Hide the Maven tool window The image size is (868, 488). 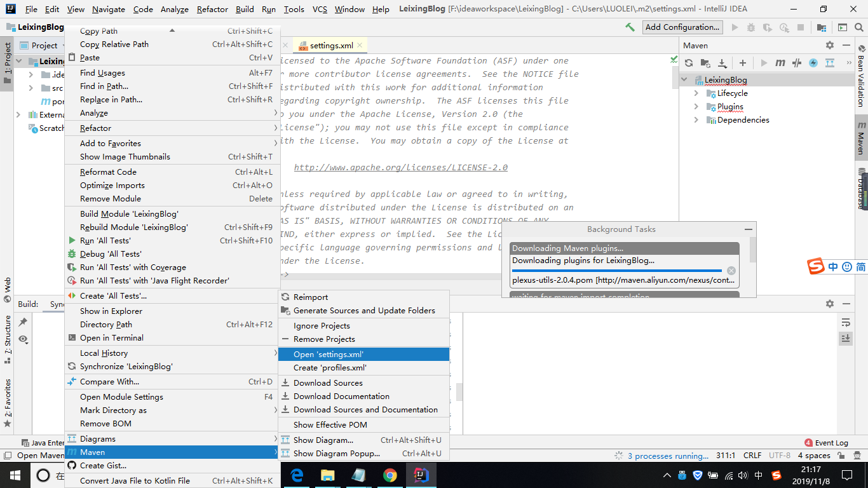pyautogui.click(x=846, y=45)
